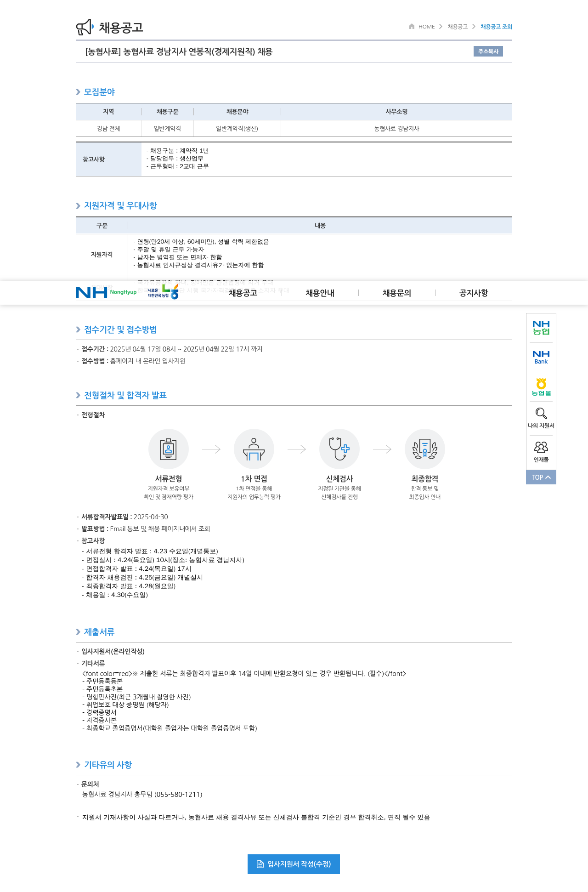This screenshot has width=588, height=892.
Task: Open 나의 지원서 magnifier shortcut
Action: [541, 418]
